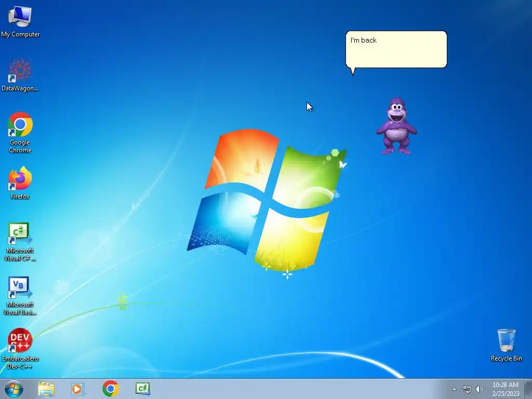Viewport: 532px width, 399px height.
Task: Select the Firefox desktop shortcut
Action: click(20, 183)
